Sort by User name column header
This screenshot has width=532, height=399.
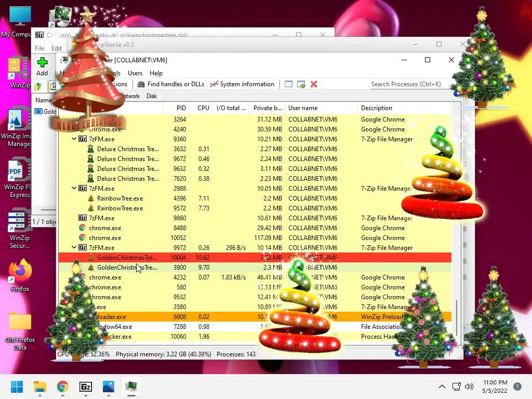[321, 108]
